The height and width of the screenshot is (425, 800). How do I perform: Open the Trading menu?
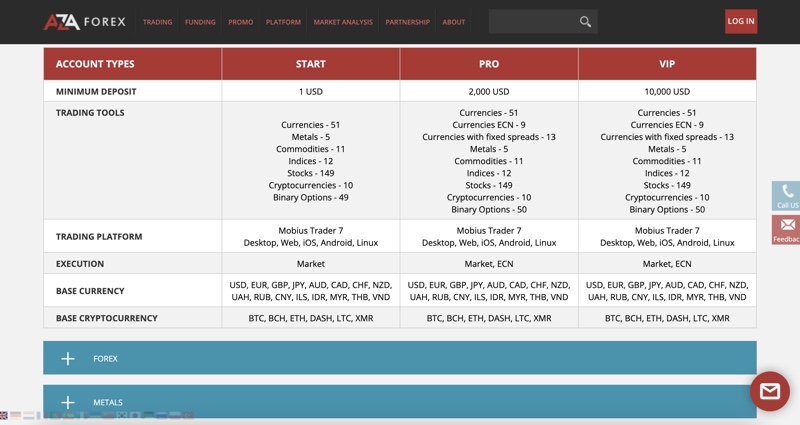pos(157,22)
